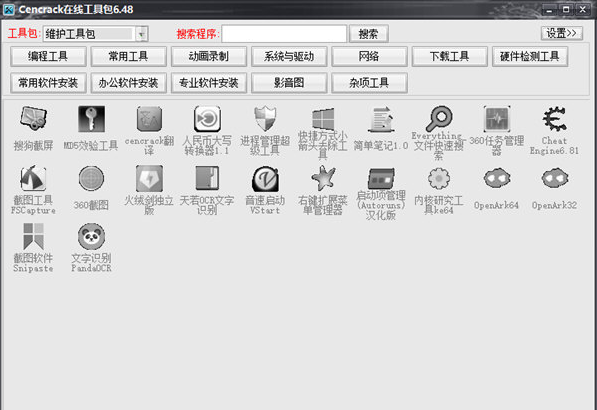The height and width of the screenshot is (410, 597).
Task: Launch 右键扩展菜单管理器
Action: 323,178
